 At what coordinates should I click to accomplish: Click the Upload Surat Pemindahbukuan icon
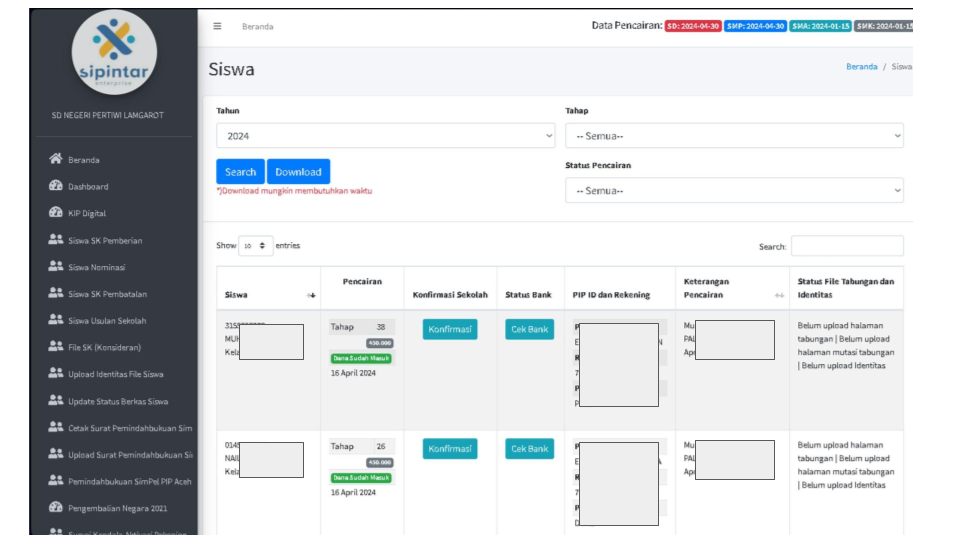[56, 454]
